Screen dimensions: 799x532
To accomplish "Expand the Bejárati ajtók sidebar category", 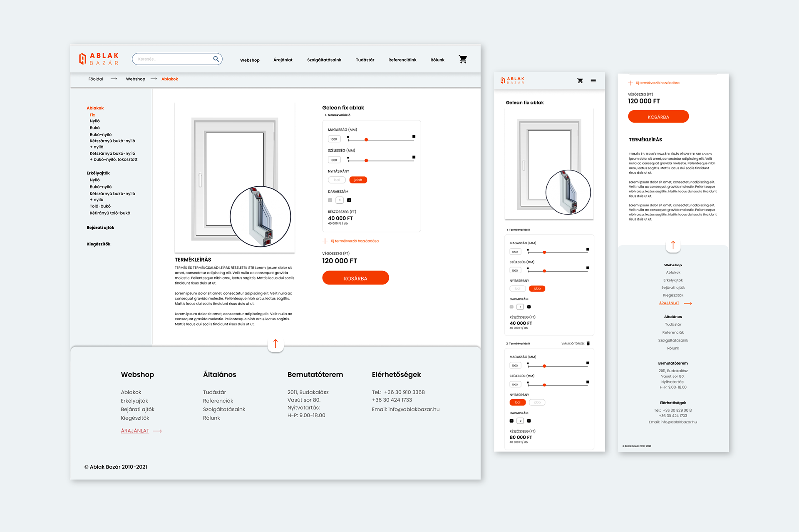I will click(100, 228).
